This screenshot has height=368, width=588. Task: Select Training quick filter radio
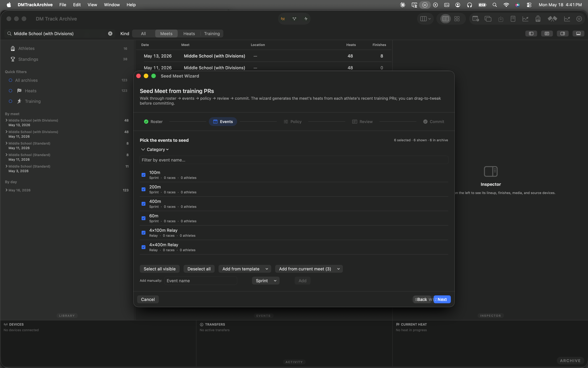[10, 101]
